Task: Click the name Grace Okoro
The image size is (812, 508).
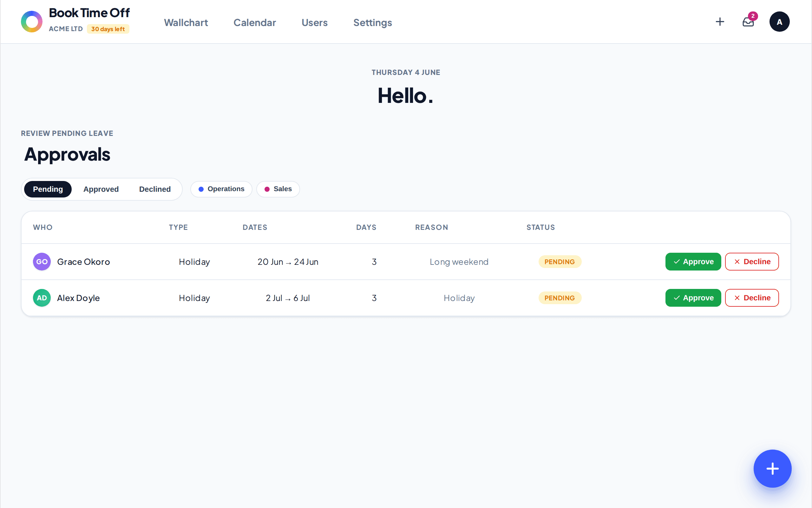Action: (x=83, y=262)
